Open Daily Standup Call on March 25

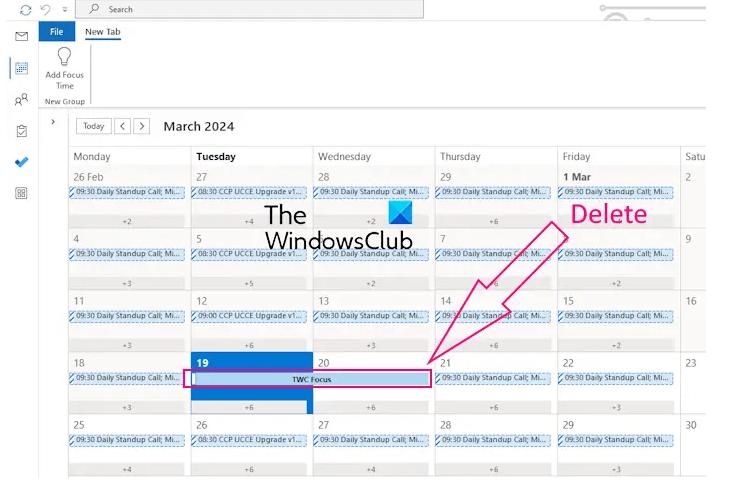coord(127,440)
